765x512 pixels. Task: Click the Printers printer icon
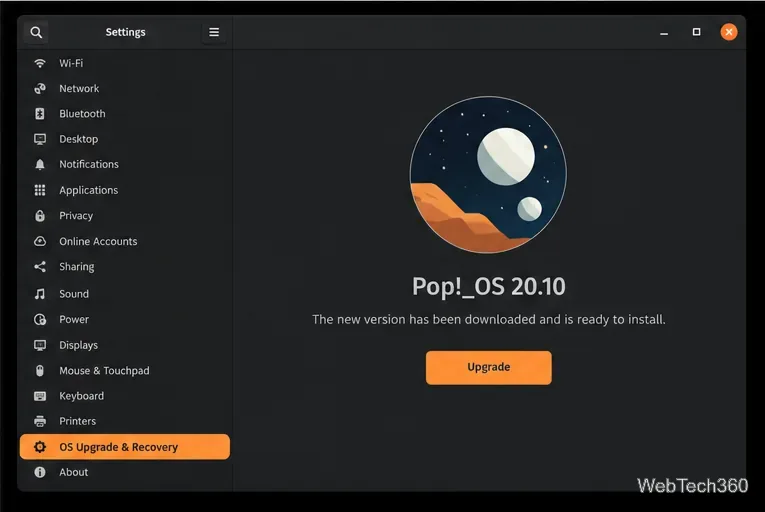coord(40,421)
